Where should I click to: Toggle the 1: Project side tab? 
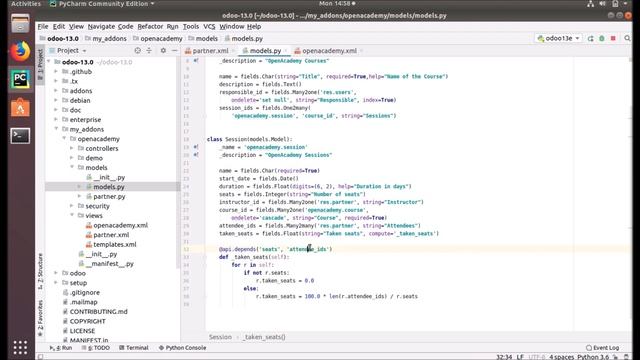[x=40, y=64]
